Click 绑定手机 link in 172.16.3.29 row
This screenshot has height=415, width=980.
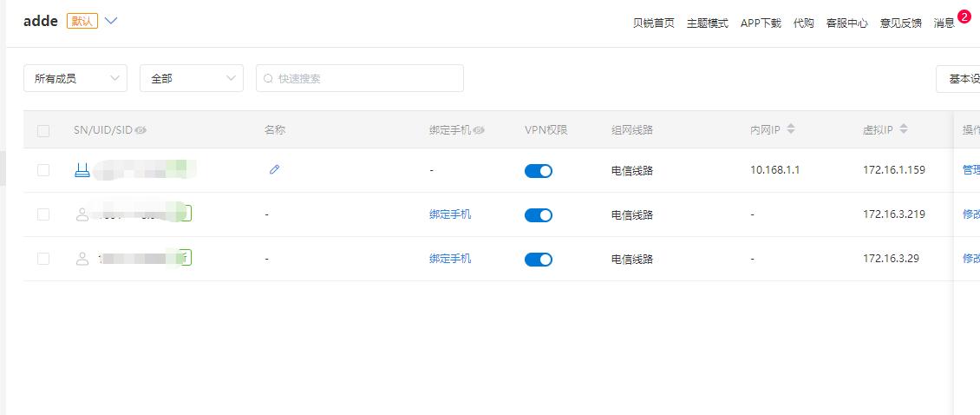pos(450,258)
